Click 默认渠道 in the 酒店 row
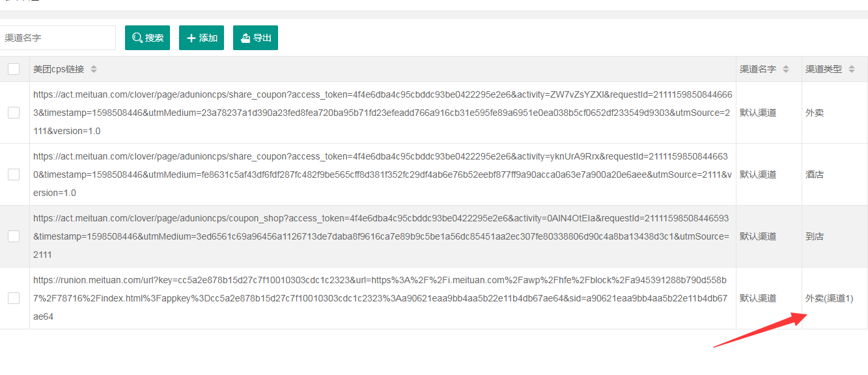 click(758, 174)
